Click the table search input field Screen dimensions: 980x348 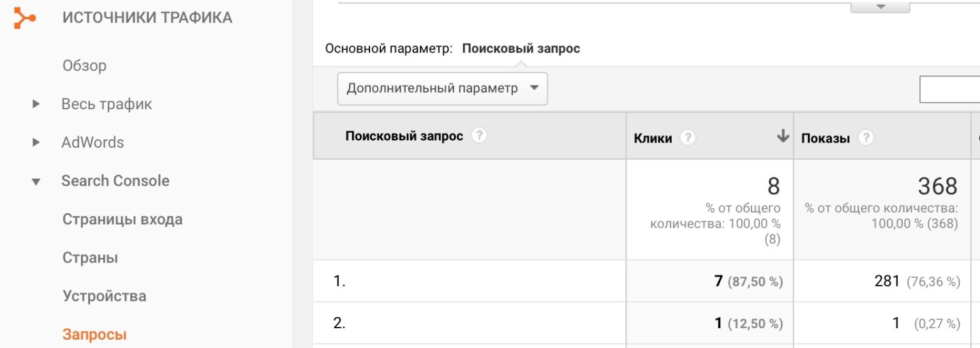click(949, 89)
